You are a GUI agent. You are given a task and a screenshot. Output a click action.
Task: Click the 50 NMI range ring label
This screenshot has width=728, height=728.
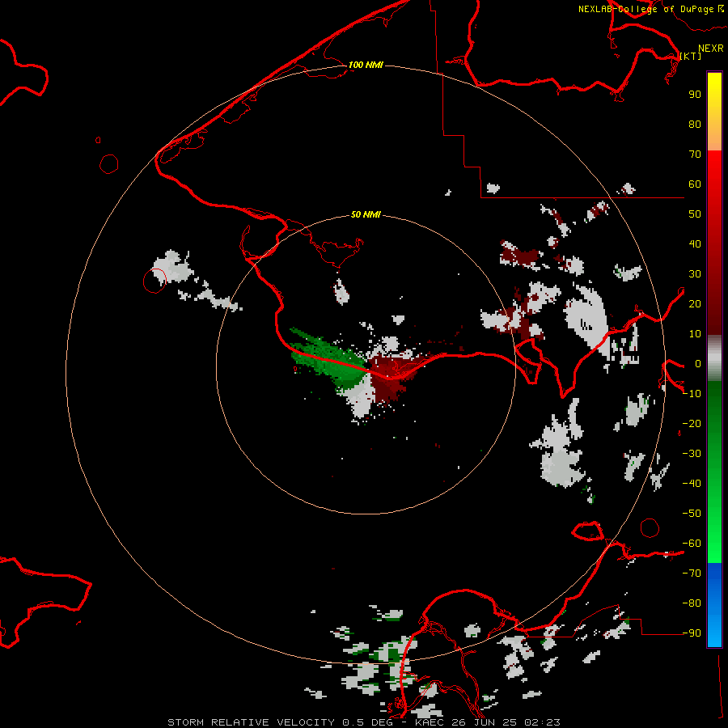click(366, 214)
